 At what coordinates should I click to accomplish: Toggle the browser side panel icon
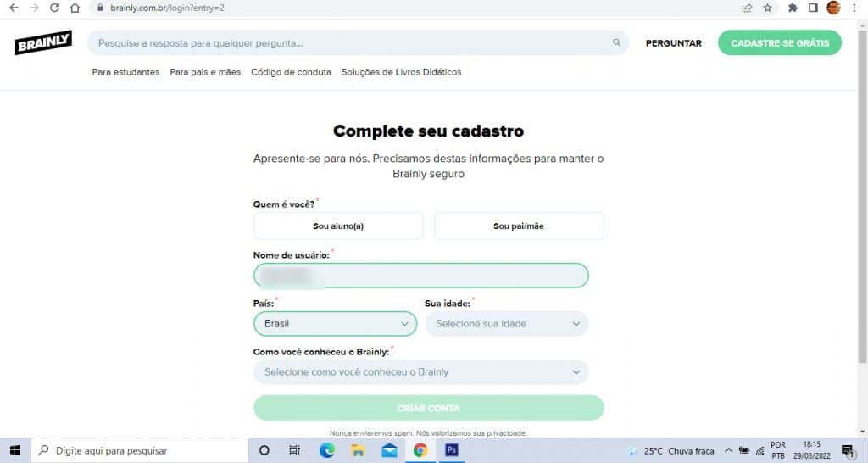tap(813, 8)
